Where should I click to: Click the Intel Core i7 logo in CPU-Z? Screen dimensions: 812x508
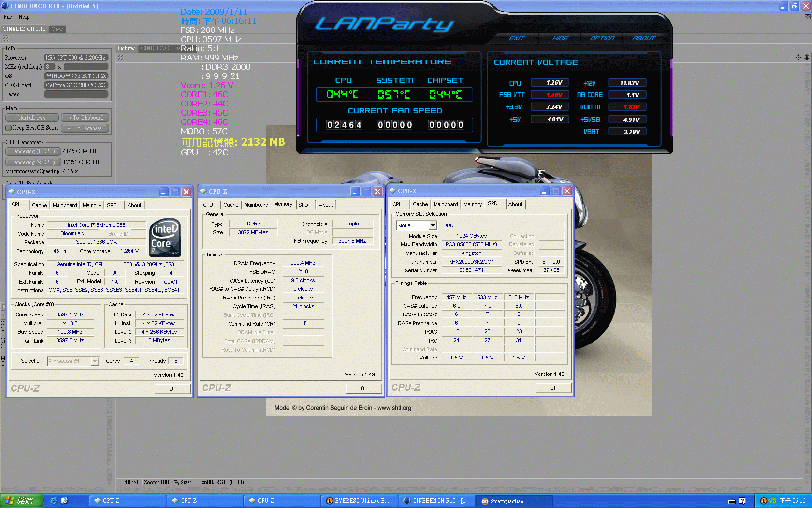coord(165,237)
